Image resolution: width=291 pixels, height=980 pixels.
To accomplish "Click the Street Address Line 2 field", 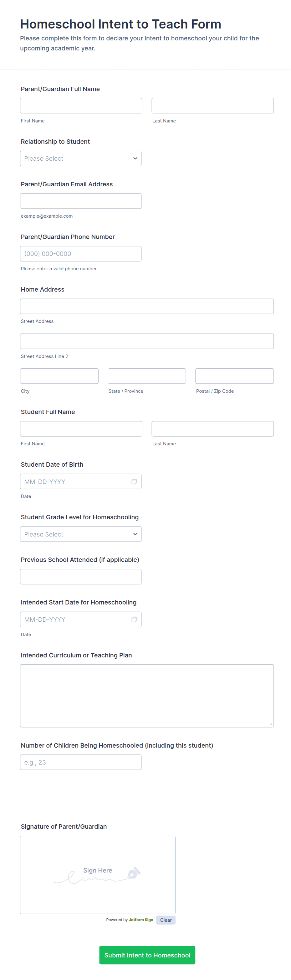I will 147,341.
